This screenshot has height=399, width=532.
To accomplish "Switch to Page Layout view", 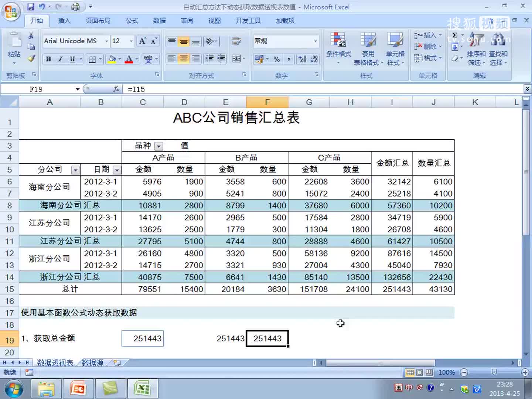I will click(x=419, y=372).
